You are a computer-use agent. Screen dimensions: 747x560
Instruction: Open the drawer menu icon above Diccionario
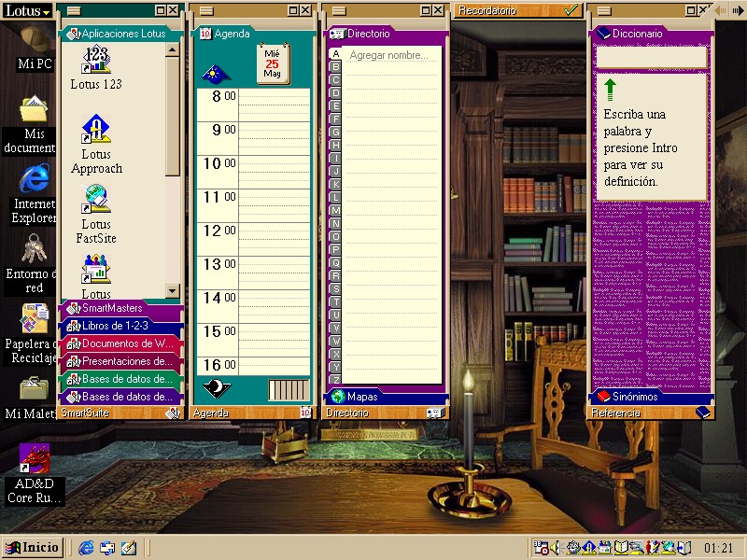pos(604,10)
